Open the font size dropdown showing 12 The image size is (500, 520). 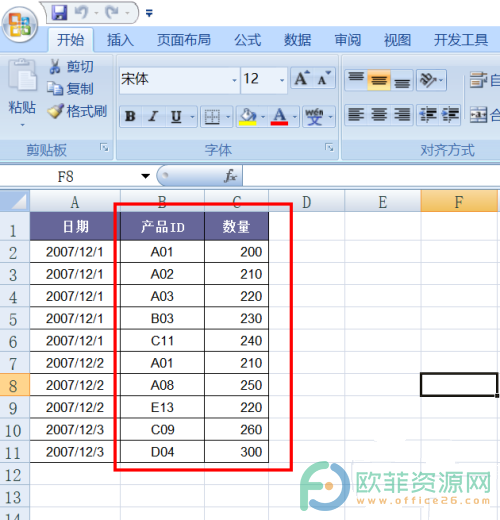coord(282,80)
